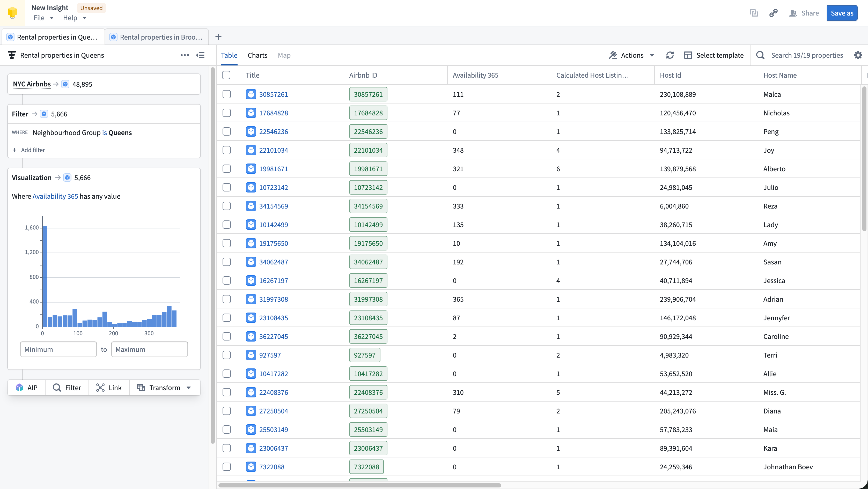Toggle the select-all header checkbox
The height and width of the screenshot is (489, 868).
pyautogui.click(x=226, y=75)
